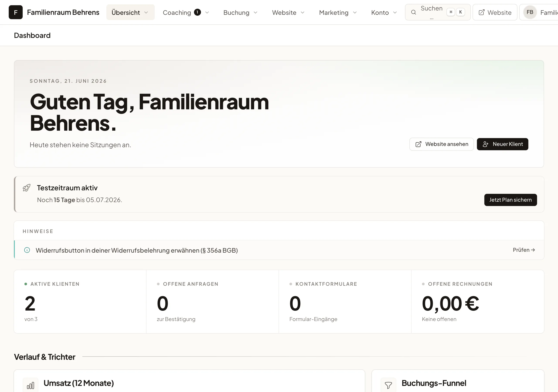
Task: Open the Aktive Klienten card
Action: click(x=80, y=302)
